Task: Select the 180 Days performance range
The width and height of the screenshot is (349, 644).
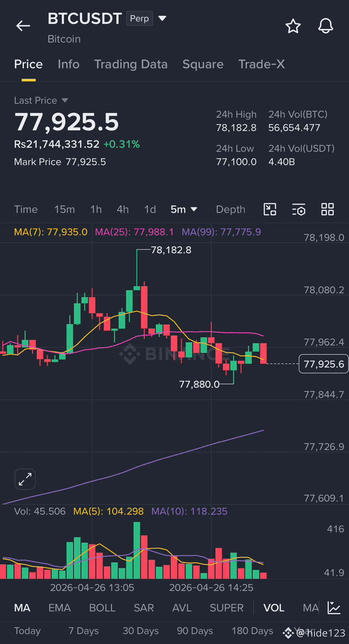Action: pos(252,631)
